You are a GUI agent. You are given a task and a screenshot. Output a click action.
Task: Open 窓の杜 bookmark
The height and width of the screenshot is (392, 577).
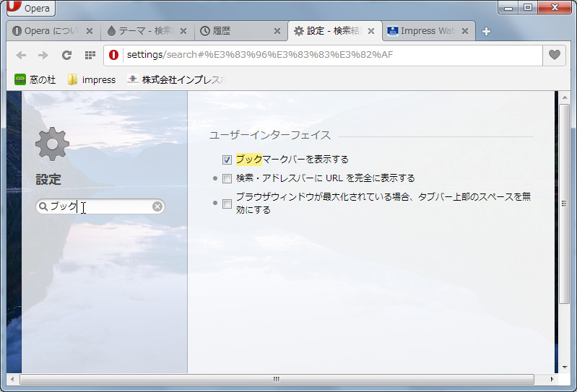tap(35, 79)
